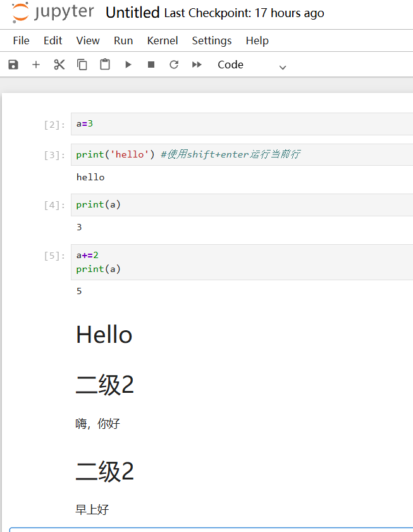Open the Help menu
The height and width of the screenshot is (532, 413).
coord(257,40)
